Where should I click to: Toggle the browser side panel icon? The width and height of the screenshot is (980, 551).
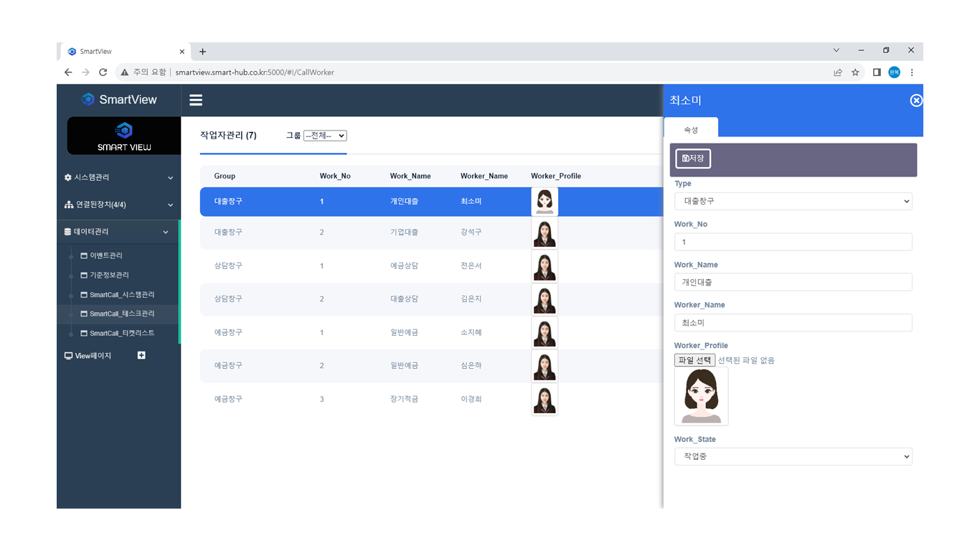pyautogui.click(x=877, y=72)
